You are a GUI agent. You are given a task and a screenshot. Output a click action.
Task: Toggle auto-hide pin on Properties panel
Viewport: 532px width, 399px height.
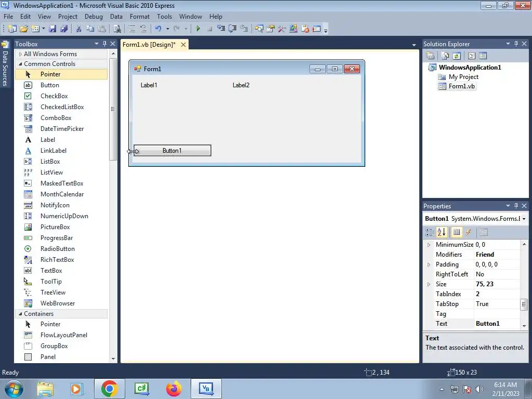coord(516,206)
